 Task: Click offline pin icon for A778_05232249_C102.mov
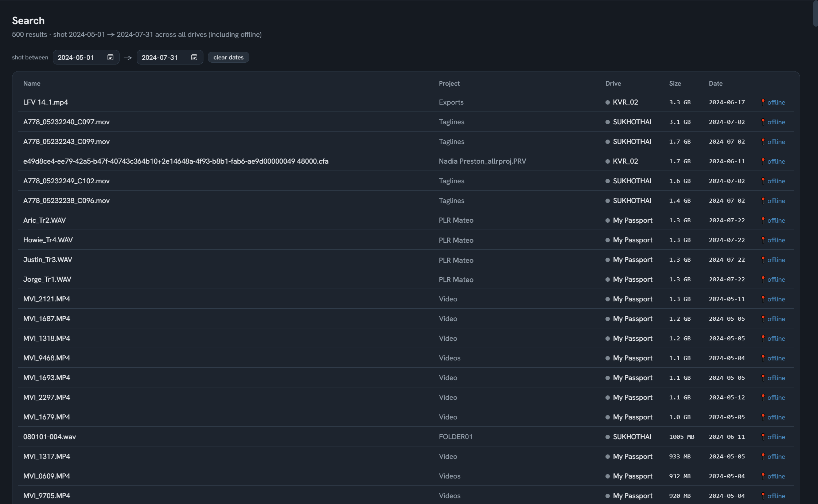click(763, 181)
